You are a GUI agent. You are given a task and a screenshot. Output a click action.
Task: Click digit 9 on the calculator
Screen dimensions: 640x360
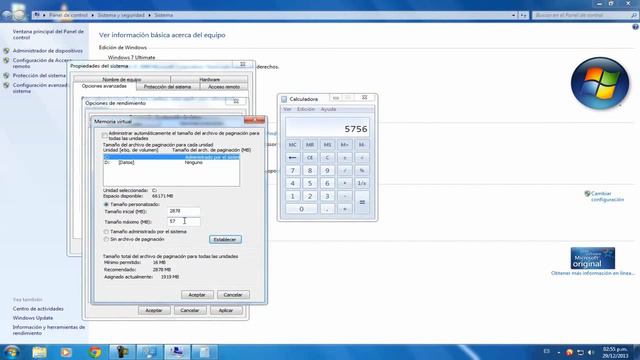tap(327, 171)
